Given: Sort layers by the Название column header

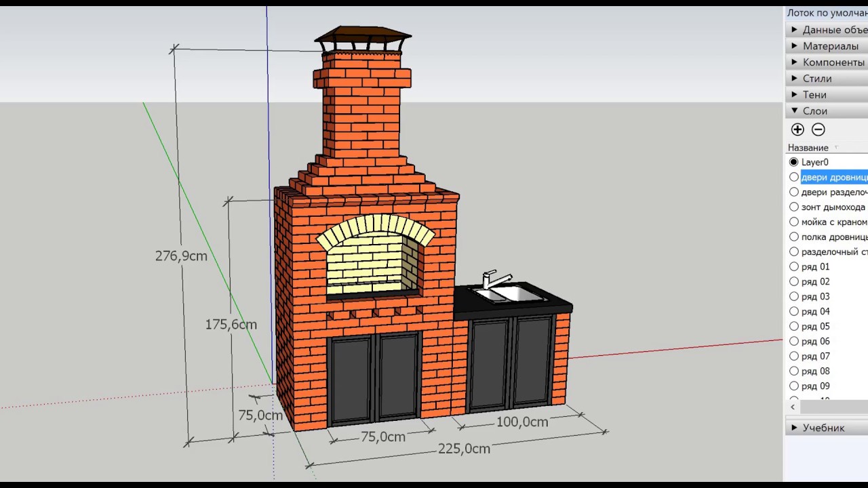Looking at the screenshot, I should click(808, 148).
